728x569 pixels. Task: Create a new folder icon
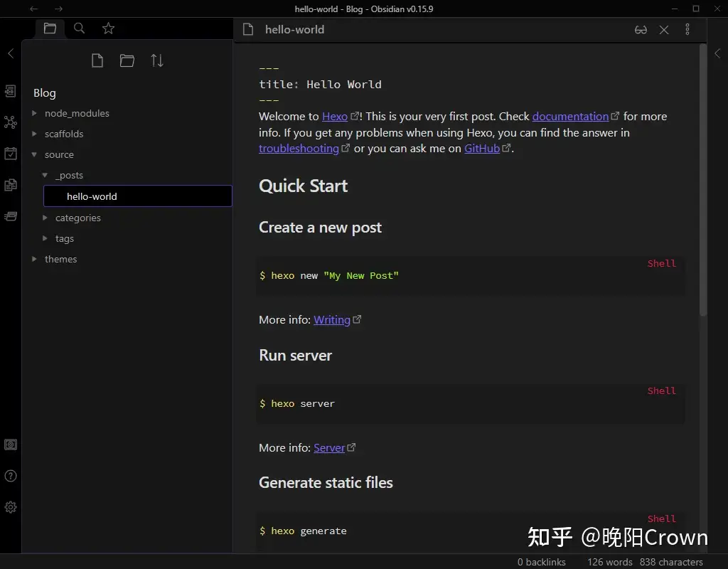click(x=127, y=60)
